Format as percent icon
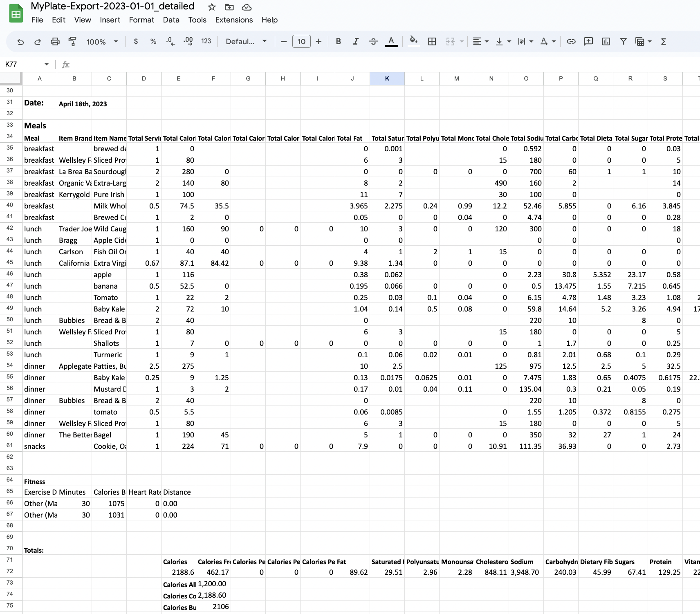700x614 pixels. (x=153, y=41)
